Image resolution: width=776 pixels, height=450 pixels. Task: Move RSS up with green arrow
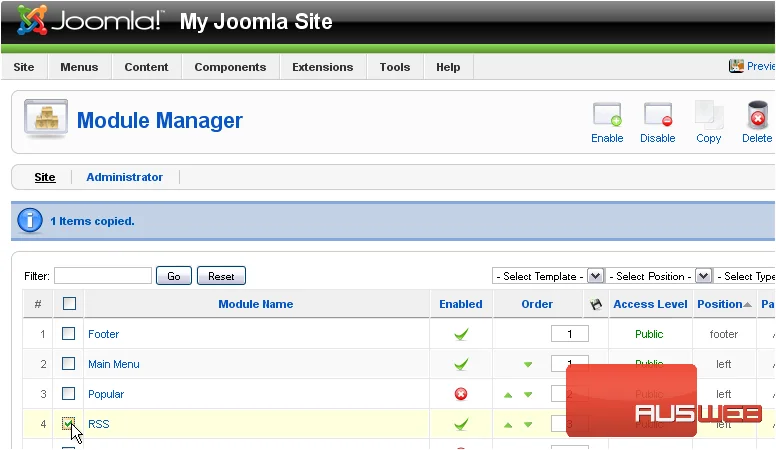pos(508,425)
